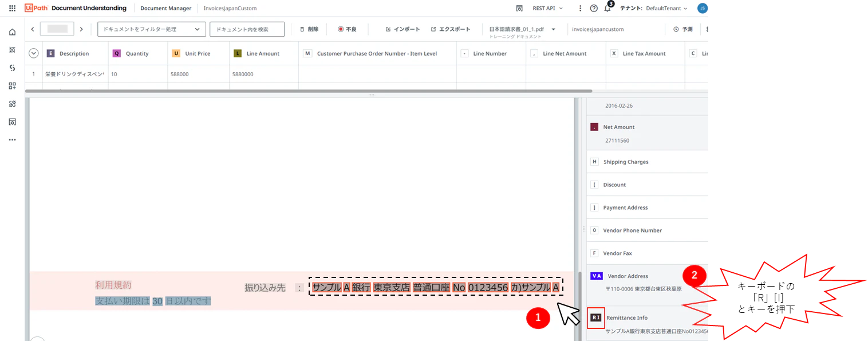Screen dimensions: 868x341
Task: Click the invoicesjapancustom toolbar label
Action: coord(598,29)
